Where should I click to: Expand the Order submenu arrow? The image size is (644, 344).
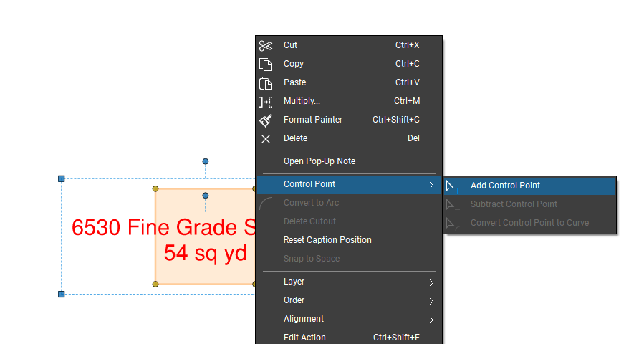coord(431,301)
